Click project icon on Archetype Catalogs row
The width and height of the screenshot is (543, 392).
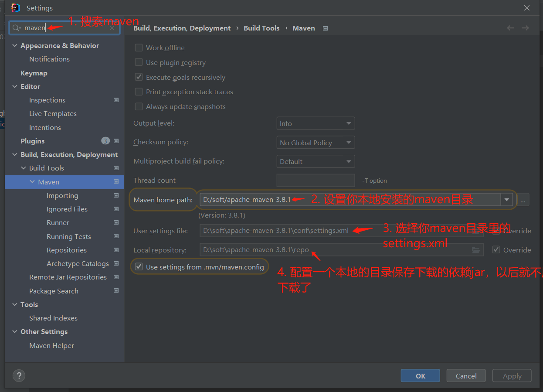(116, 263)
